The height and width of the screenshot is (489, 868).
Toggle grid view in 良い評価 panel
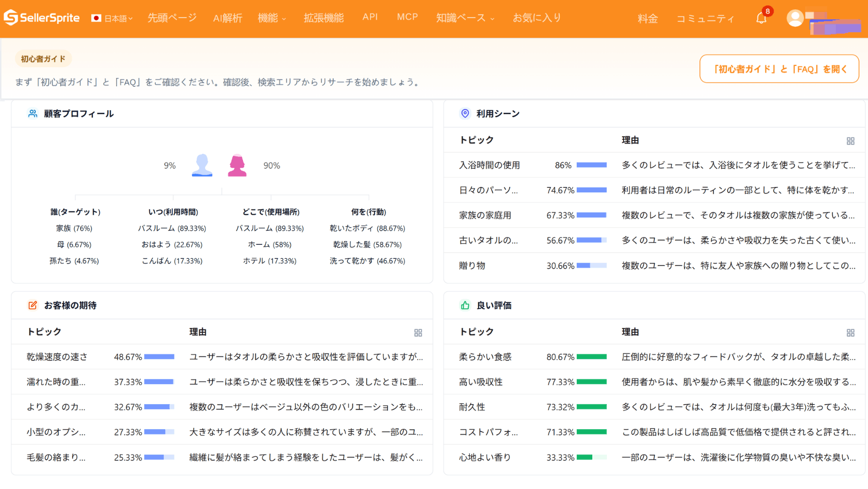(x=850, y=333)
